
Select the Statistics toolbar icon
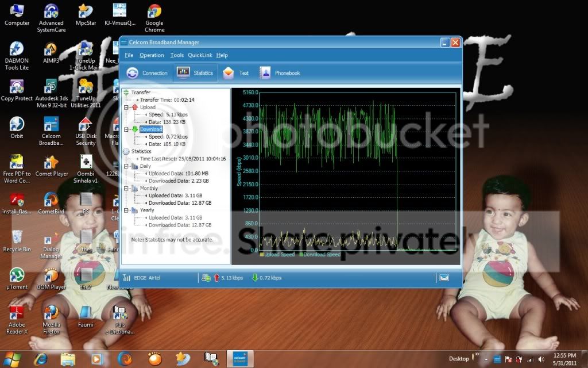click(183, 72)
